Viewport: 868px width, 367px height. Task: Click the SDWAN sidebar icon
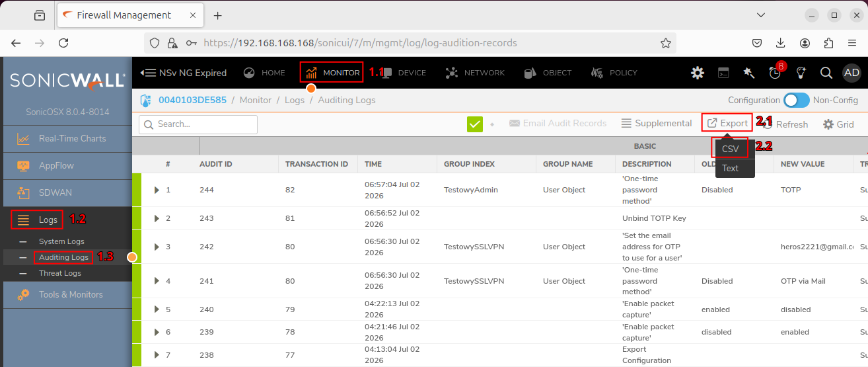pos(23,193)
